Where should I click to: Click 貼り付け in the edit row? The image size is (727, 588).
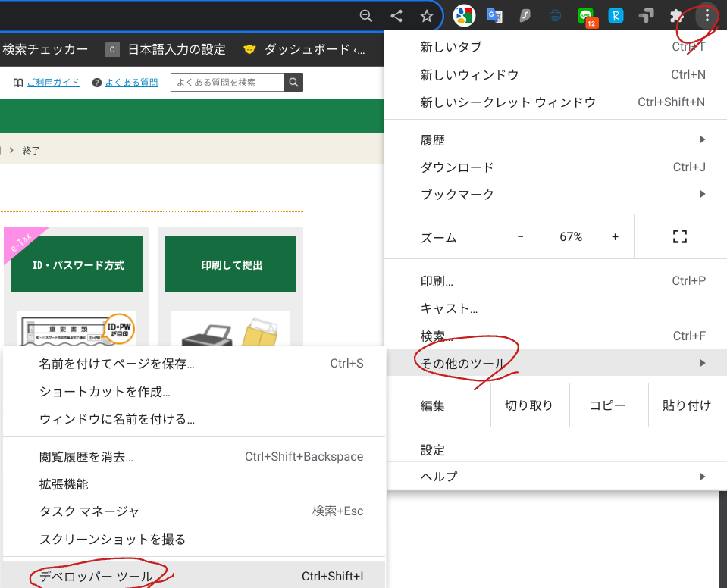point(687,405)
